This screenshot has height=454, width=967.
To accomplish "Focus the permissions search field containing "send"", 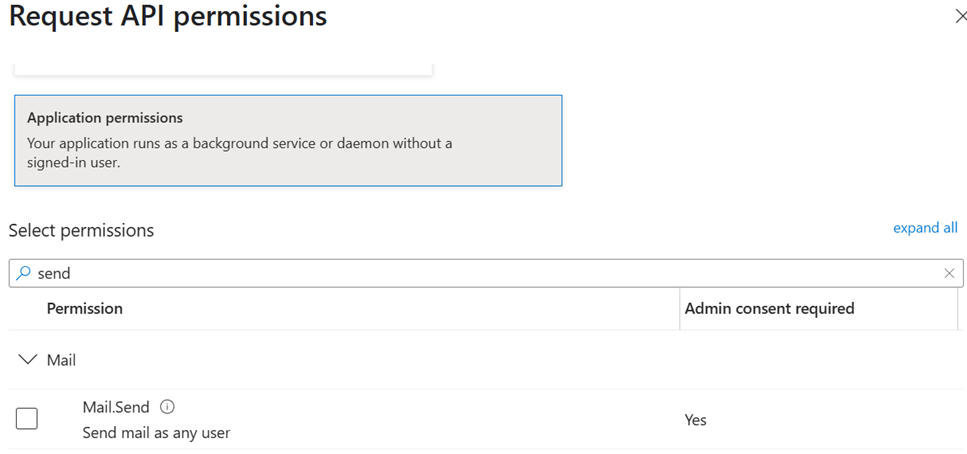I will pos(480,273).
